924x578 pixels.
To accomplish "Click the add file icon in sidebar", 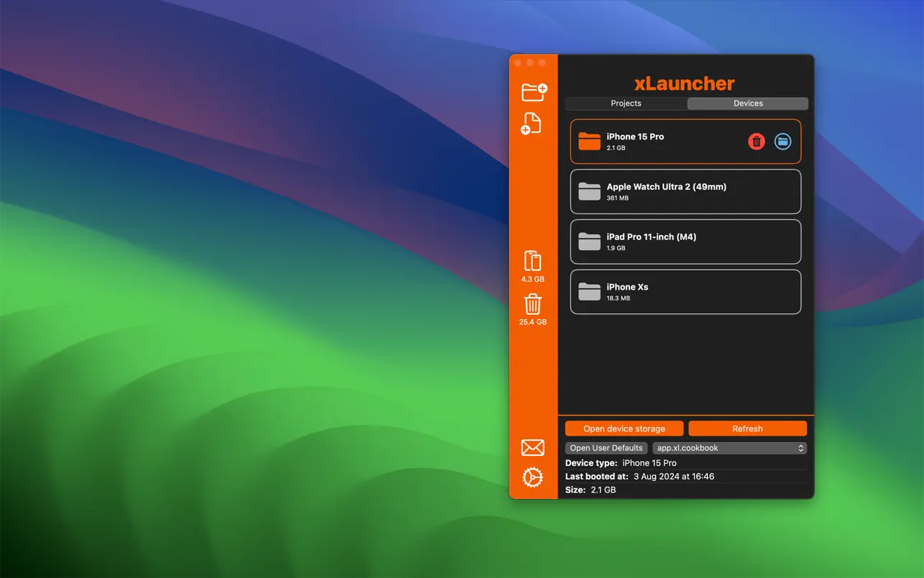I will click(x=532, y=123).
